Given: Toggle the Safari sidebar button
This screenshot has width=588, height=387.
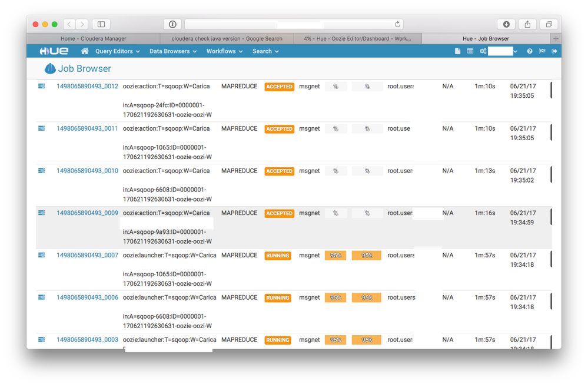Looking at the screenshot, I should [101, 24].
